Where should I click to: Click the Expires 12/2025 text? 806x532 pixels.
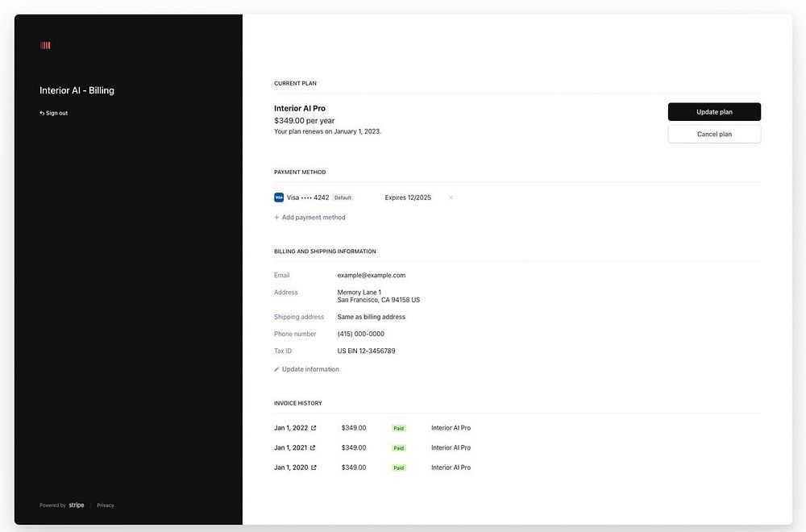(x=408, y=197)
